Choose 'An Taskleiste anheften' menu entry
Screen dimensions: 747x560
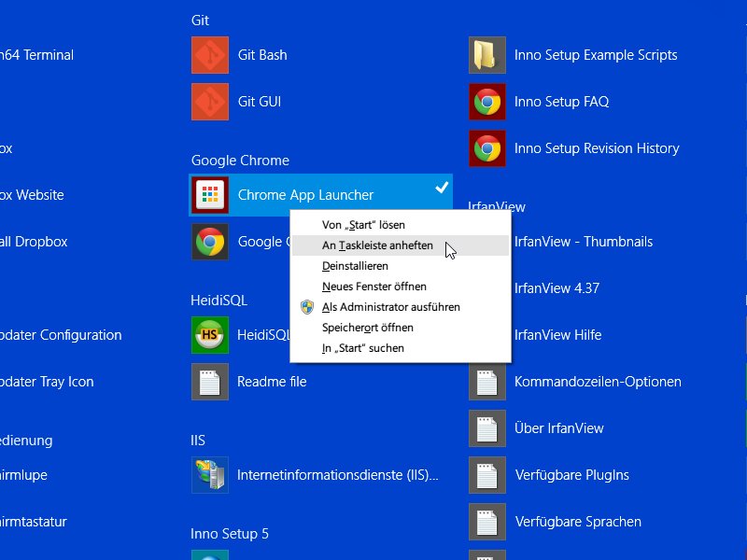pos(401,245)
